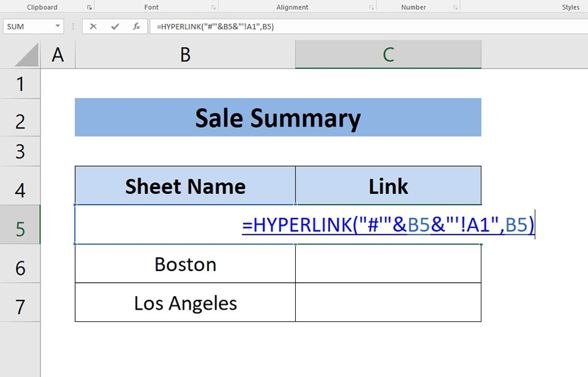This screenshot has height=377, width=588.
Task: Select the cell containing Boston
Action: 184,264
